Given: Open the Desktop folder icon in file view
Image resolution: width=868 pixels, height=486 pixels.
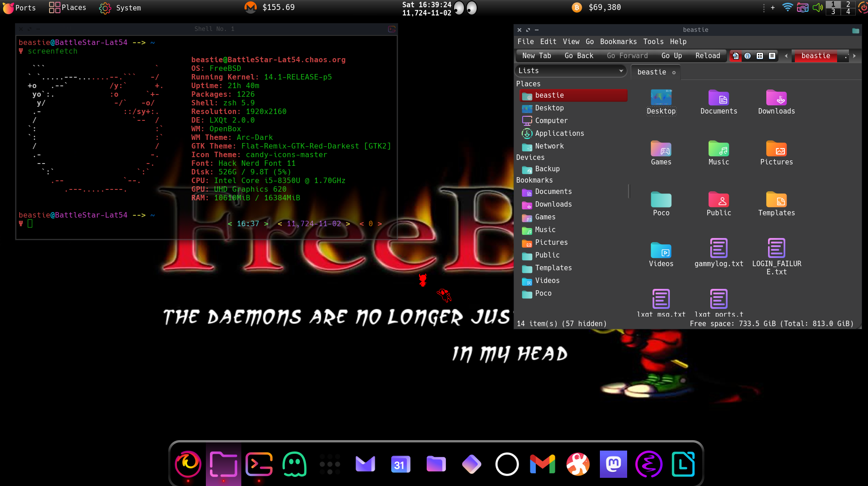Looking at the screenshot, I should tap(661, 102).
